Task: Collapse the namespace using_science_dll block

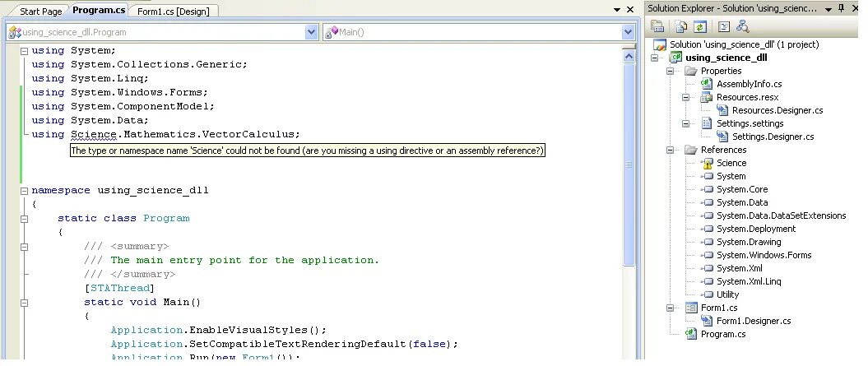Action: coord(25,191)
